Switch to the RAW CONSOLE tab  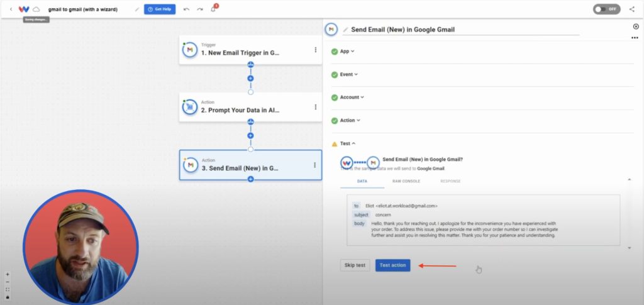[406, 181]
